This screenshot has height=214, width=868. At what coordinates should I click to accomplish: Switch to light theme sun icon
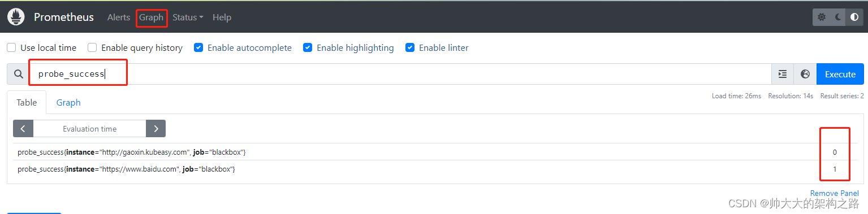click(822, 17)
